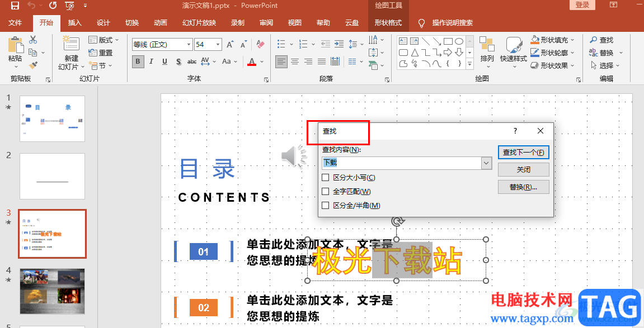Image resolution: width=644 pixels, height=328 pixels.
Task: Click the Redo repeat icon
Action: pos(53,6)
